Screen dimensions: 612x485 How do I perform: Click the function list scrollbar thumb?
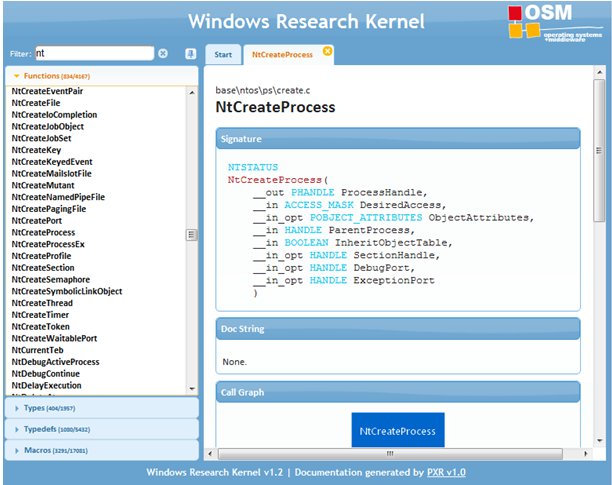point(191,235)
